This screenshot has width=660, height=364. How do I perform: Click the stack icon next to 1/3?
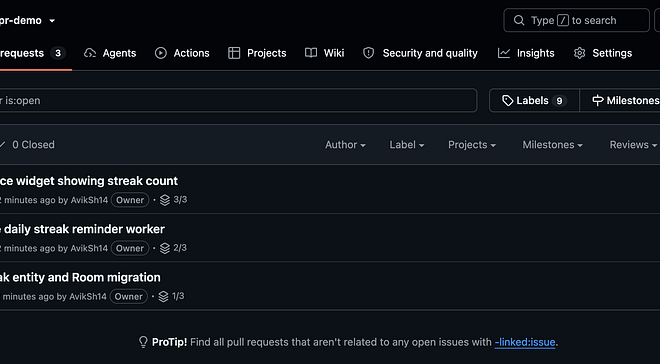163,297
